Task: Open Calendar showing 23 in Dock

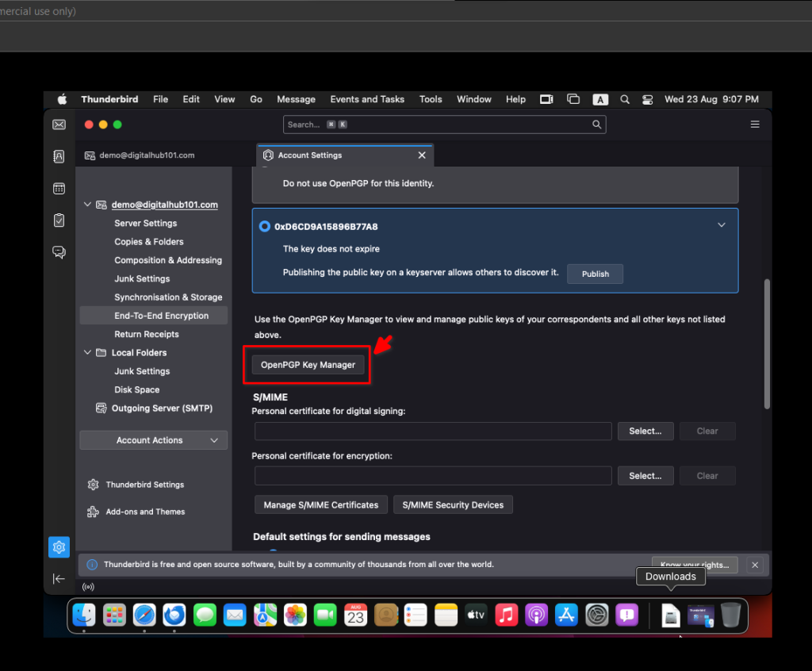Action: 356,615
